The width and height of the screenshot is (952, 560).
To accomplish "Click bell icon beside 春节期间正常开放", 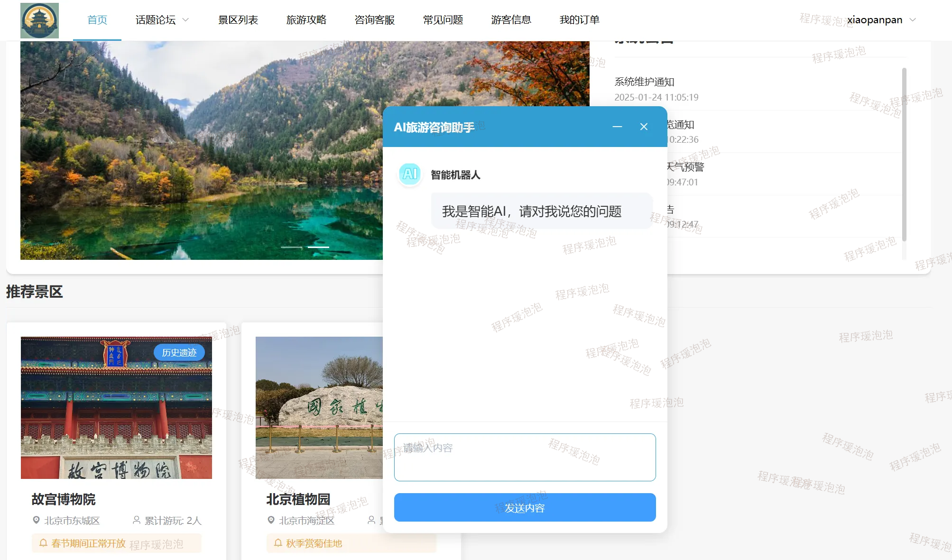I will coord(43,543).
